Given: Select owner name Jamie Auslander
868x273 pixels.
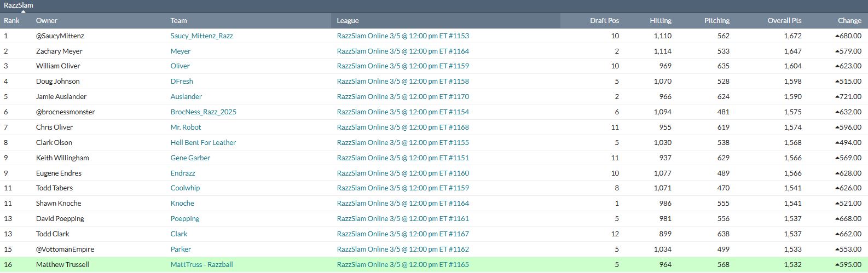Looking at the screenshot, I should 61,96.
